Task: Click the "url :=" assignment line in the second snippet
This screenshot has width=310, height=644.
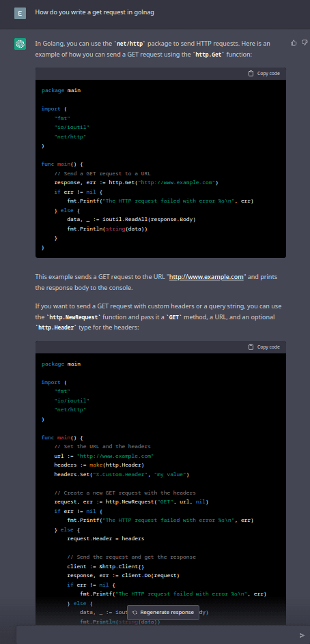Action: pyautogui.click(x=104, y=456)
